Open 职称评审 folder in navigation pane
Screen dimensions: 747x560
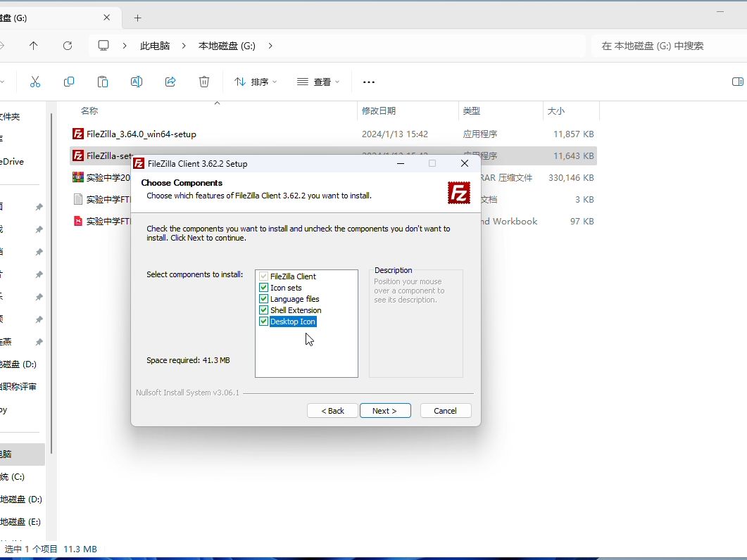point(18,387)
